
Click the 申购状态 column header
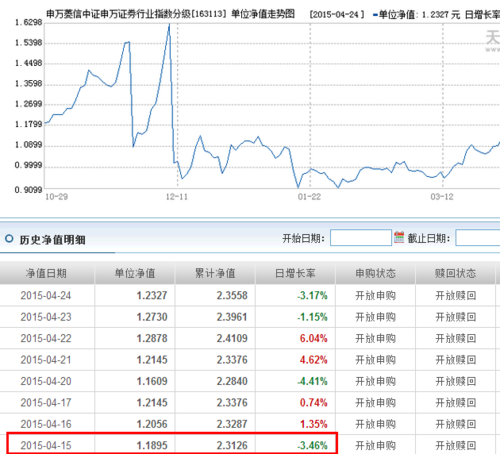point(375,273)
